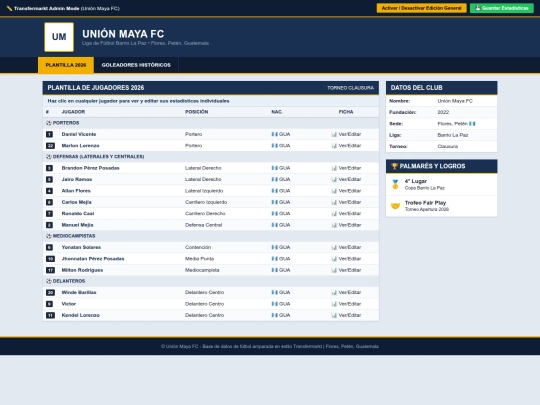Click the flag in Jhonnatan Pérez Posadas row
This screenshot has height=405, width=540.
274,259
